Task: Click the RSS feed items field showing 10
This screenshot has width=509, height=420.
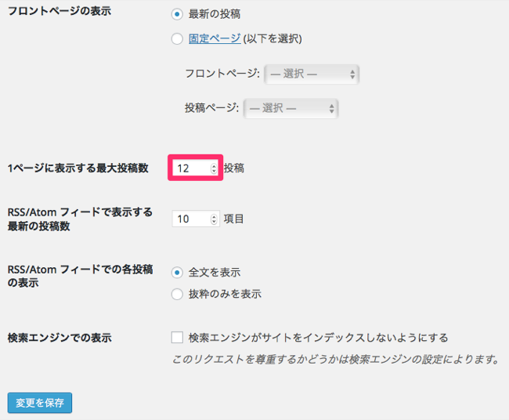Action: pyautogui.click(x=190, y=219)
